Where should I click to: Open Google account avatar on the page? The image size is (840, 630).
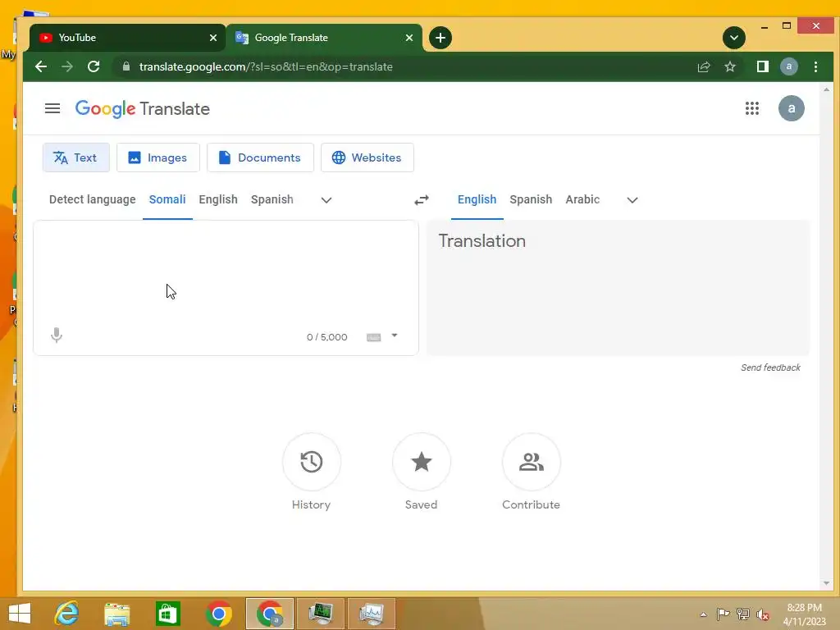tap(791, 109)
